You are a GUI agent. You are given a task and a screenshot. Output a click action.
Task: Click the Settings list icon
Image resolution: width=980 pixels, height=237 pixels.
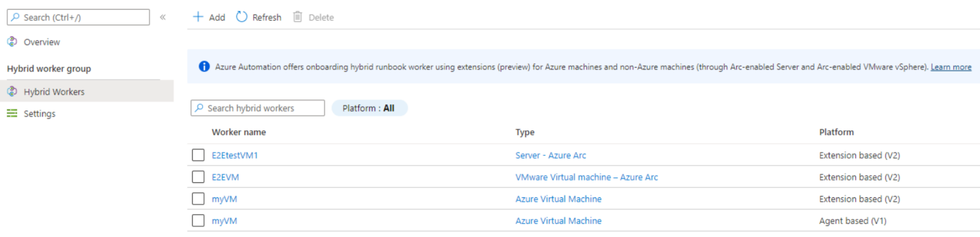coord(12,113)
